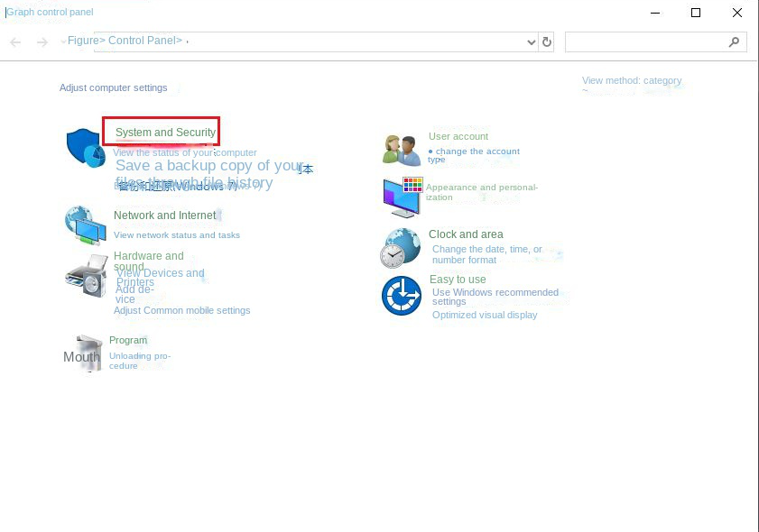Image resolution: width=759 pixels, height=532 pixels.
Task: Open the address bar dropdown arrow
Action: click(x=532, y=41)
